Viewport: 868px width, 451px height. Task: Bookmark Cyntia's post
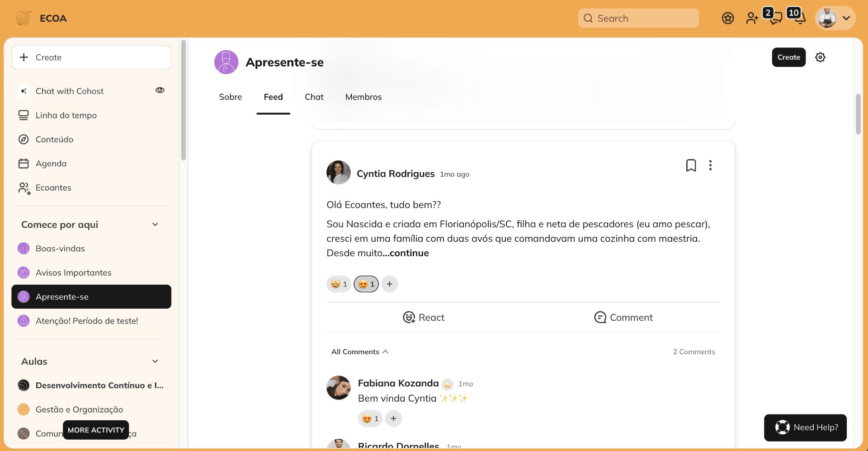[x=691, y=165]
